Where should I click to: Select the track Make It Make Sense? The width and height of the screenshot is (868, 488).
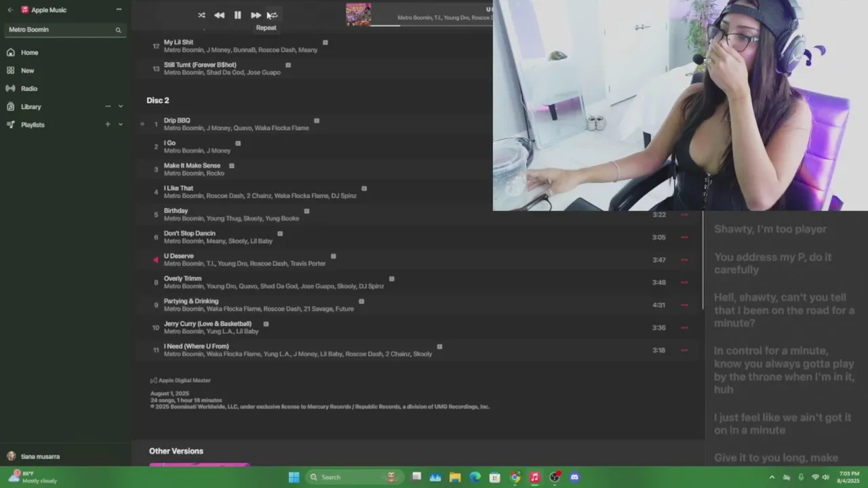tap(192, 165)
